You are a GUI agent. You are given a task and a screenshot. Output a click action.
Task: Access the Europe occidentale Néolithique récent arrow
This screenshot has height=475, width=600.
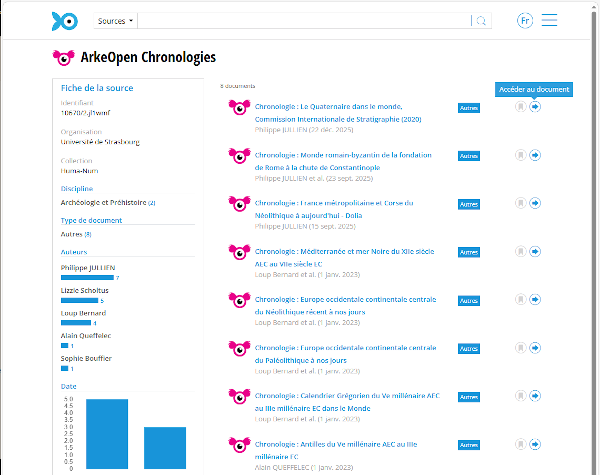pyautogui.click(x=535, y=299)
